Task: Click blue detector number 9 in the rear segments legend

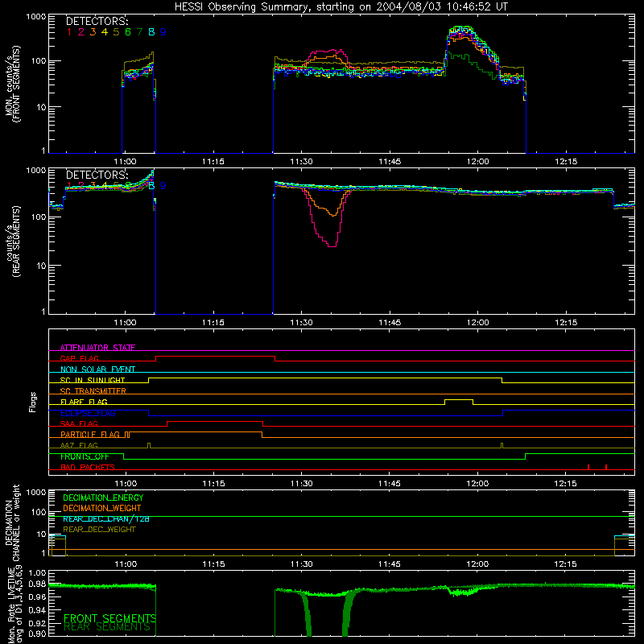Action: (163, 186)
